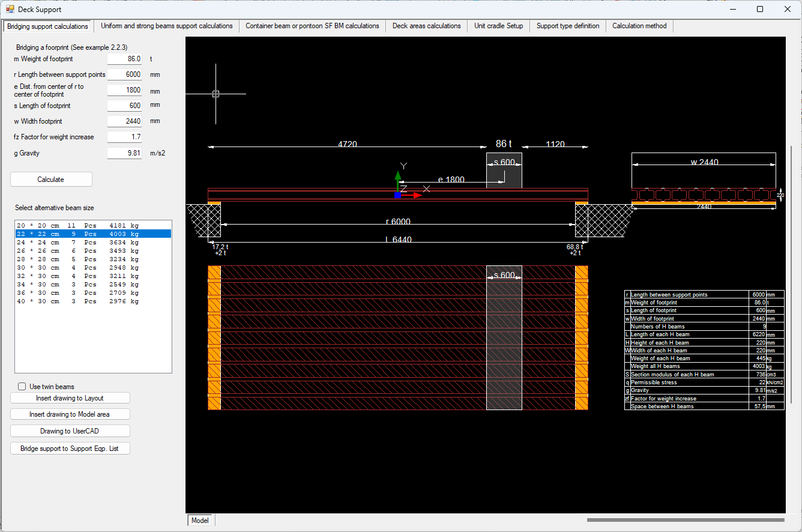
Task: Click Dist. from center field 1800
Action: pyautogui.click(x=125, y=90)
